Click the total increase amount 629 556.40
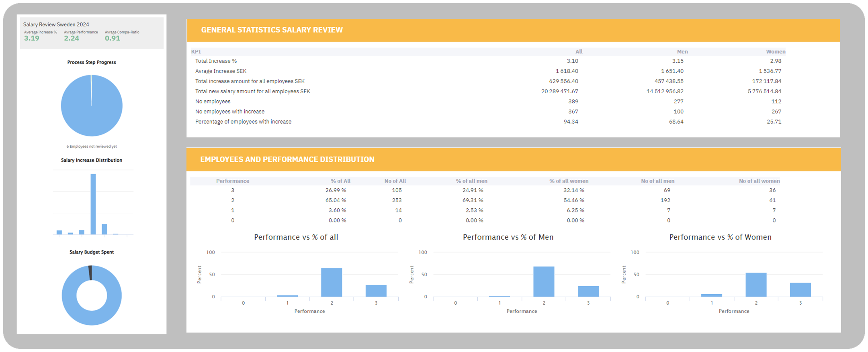Screen dimensions: 868x352 click(564, 81)
